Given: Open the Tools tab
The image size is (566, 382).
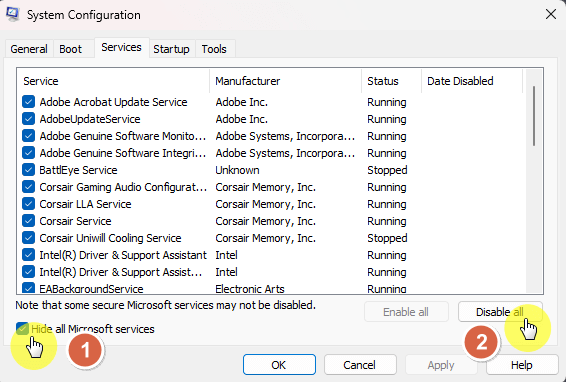Looking at the screenshot, I should click(214, 49).
